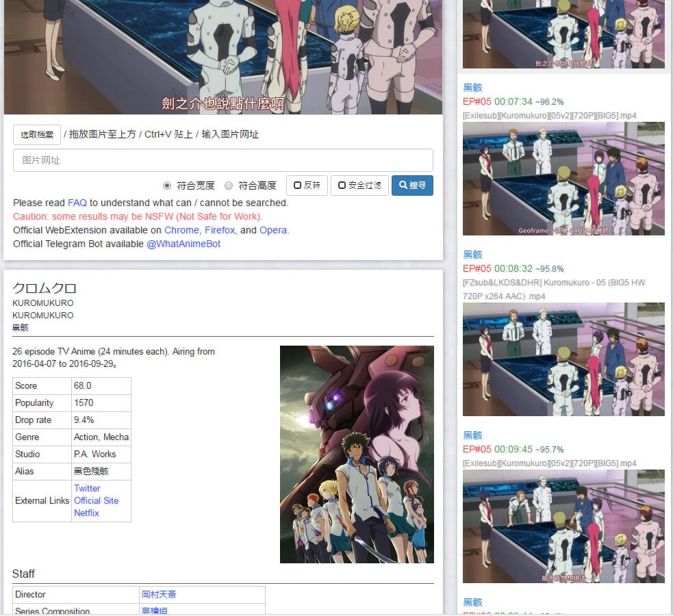Open the Netflix external link
The image size is (673, 616).
coord(86,513)
